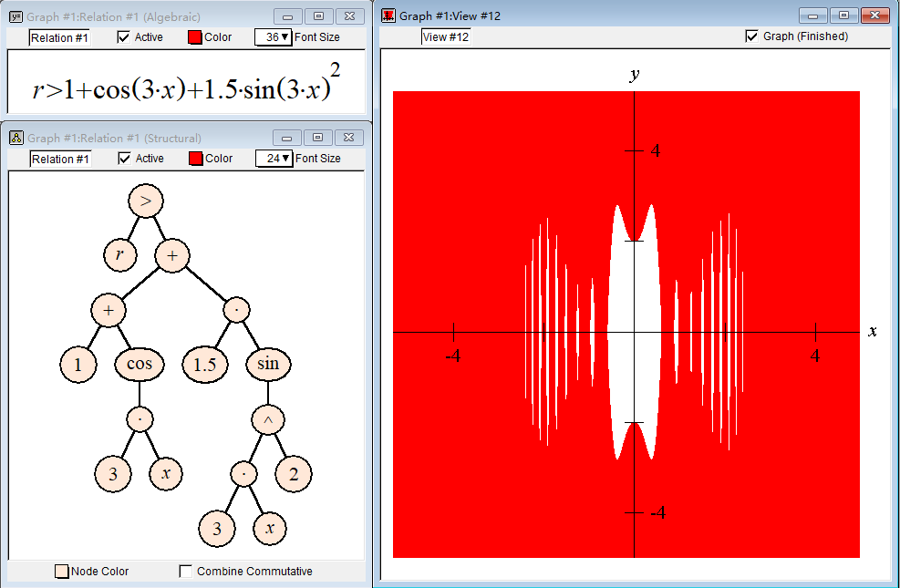Viewport: 900px width, 588px height.
Task: Click the 4 label on the y axis
Action: click(x=655, y=150)
